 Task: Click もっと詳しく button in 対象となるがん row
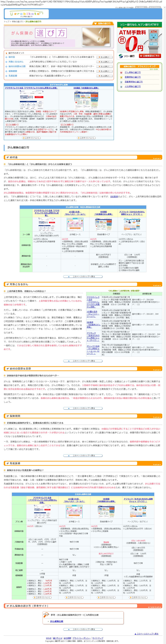(x=105, y=62)
